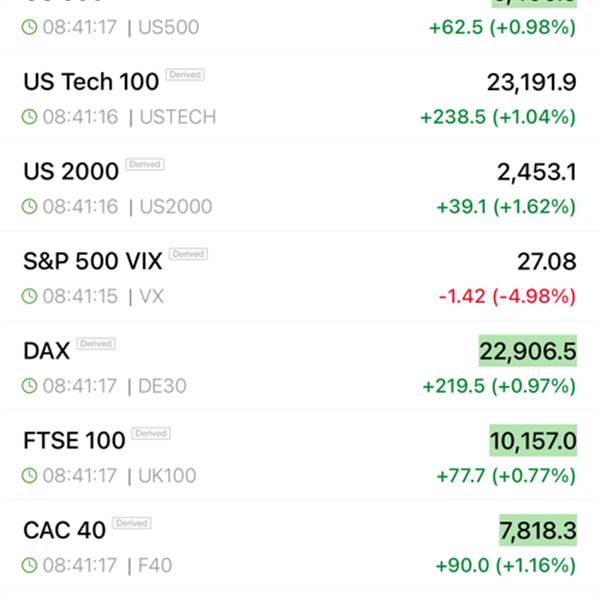Tap the FTSE 100 price 10,157.0
This screenshot has width=600, height=600.
tap(532, 441)
